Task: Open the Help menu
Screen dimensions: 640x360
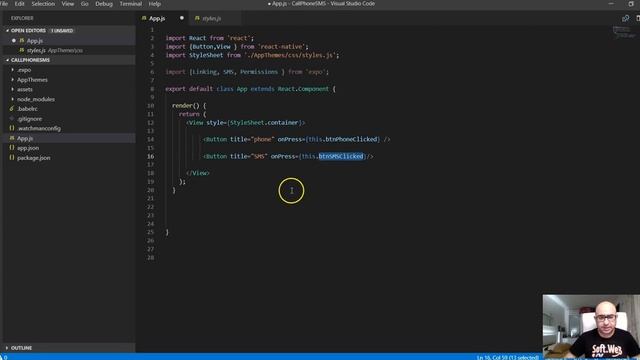Action: pyautogui.click(x=154, y=4)
